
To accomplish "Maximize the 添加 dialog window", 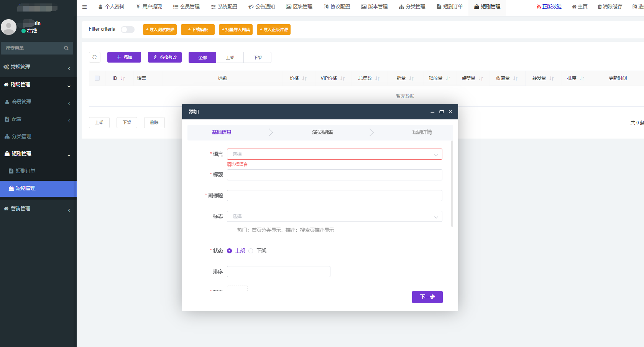I will [x=441, y=112].
